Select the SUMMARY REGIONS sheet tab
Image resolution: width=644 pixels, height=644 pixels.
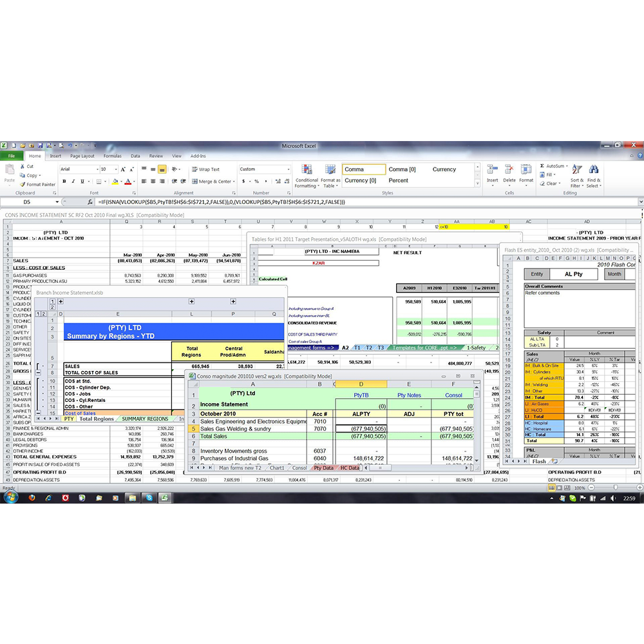pos(145,419)
